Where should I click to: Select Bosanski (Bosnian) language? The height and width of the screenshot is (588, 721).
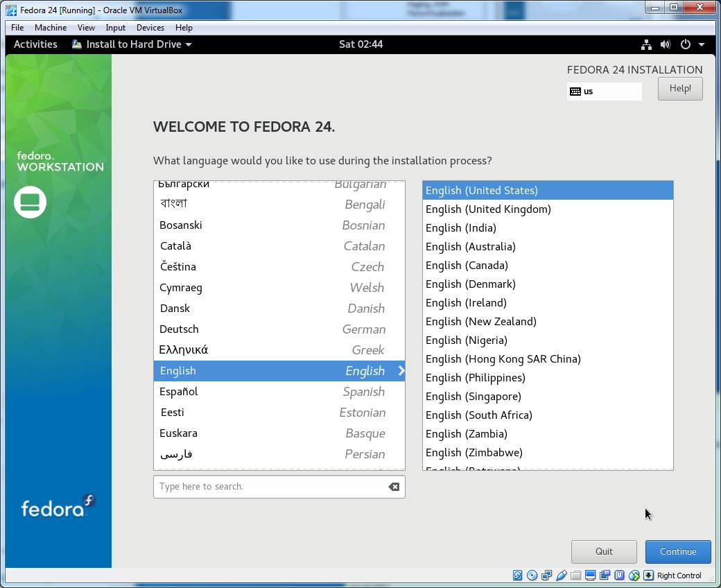279,225
